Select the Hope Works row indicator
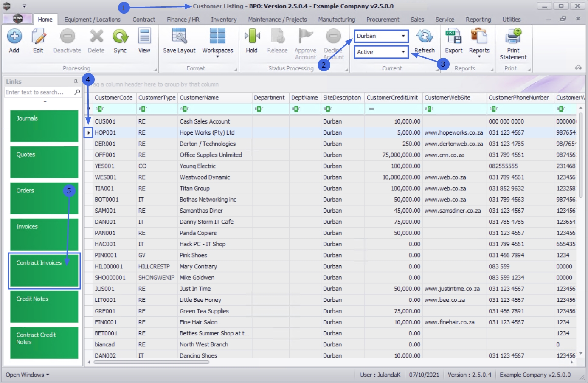Image resolution: width=588 pixels, height=383 pixels. click(88, 133)
